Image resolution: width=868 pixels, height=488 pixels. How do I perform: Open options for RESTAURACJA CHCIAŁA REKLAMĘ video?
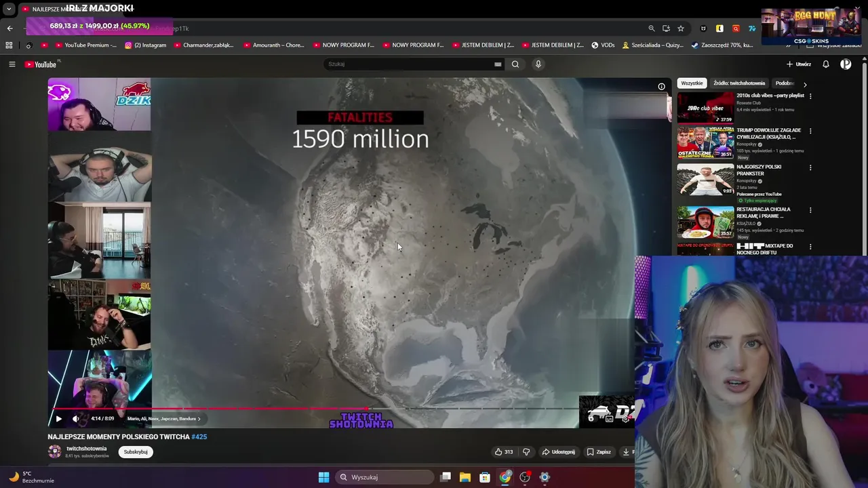(x=810, y=210)
